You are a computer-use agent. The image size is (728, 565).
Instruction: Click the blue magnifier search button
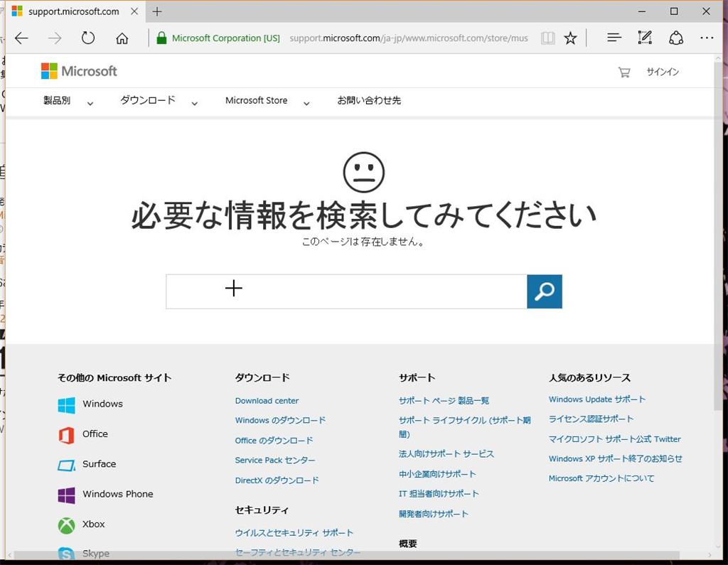(x=545, y=291)
